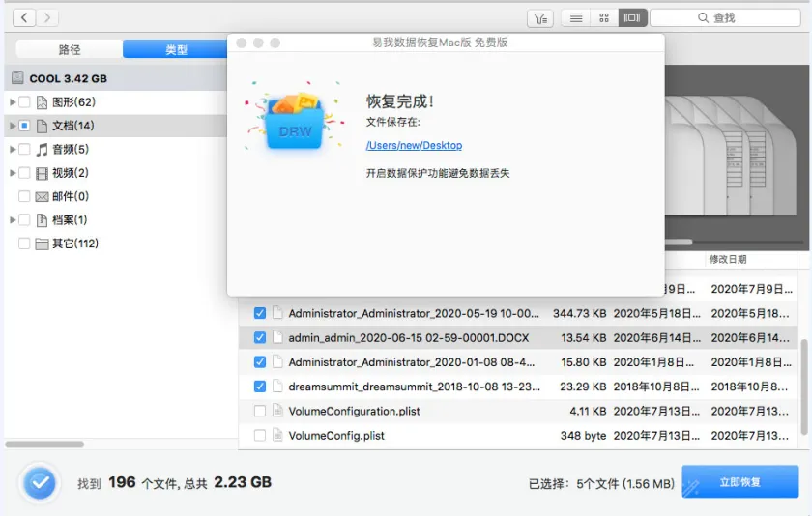Screen dimensions: 812x516
Task: Switch to list view mode
Action: click(x=576, y=18)
